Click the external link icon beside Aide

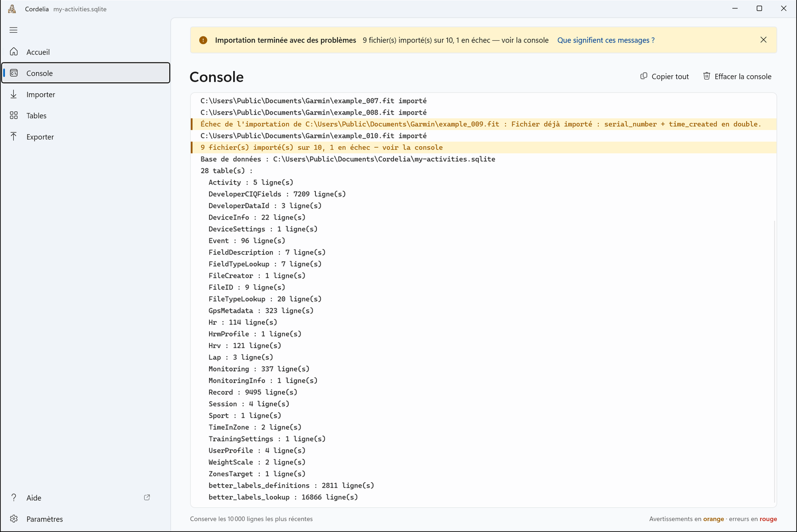tap(147, 498)
